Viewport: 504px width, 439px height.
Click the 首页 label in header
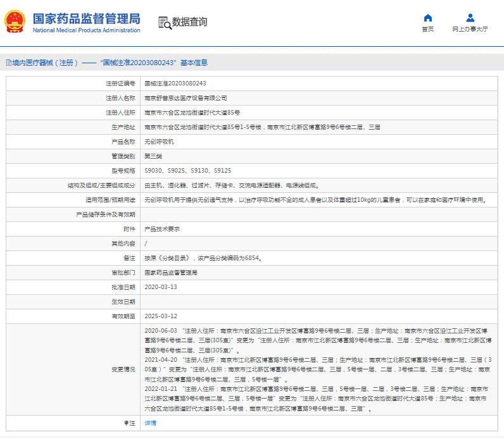(427, 29)
